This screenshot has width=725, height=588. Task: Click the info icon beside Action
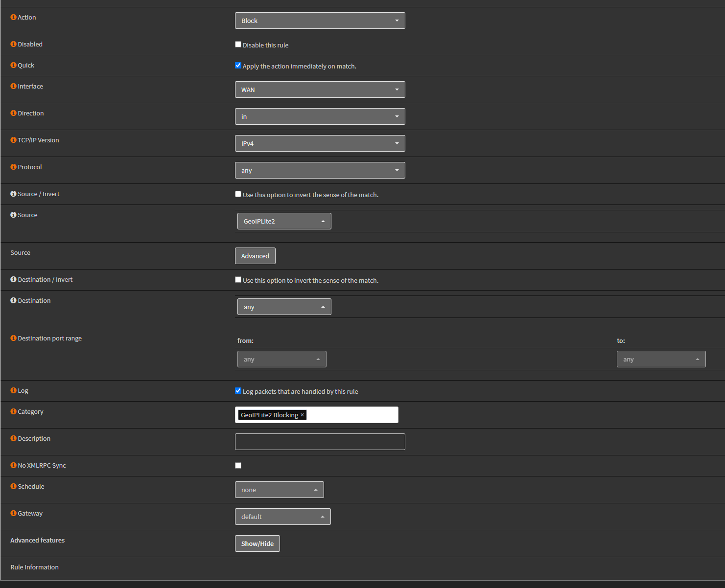13,17
